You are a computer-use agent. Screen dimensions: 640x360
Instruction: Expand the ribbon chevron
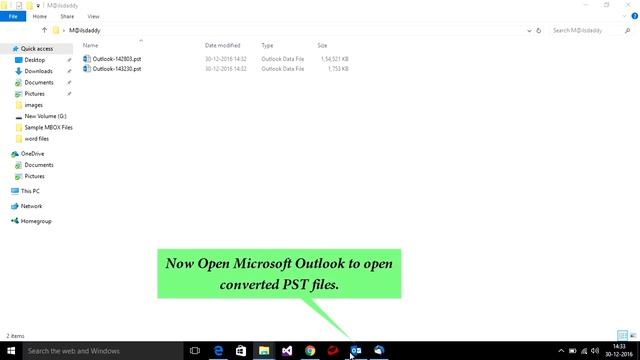[x=624, y=16]
